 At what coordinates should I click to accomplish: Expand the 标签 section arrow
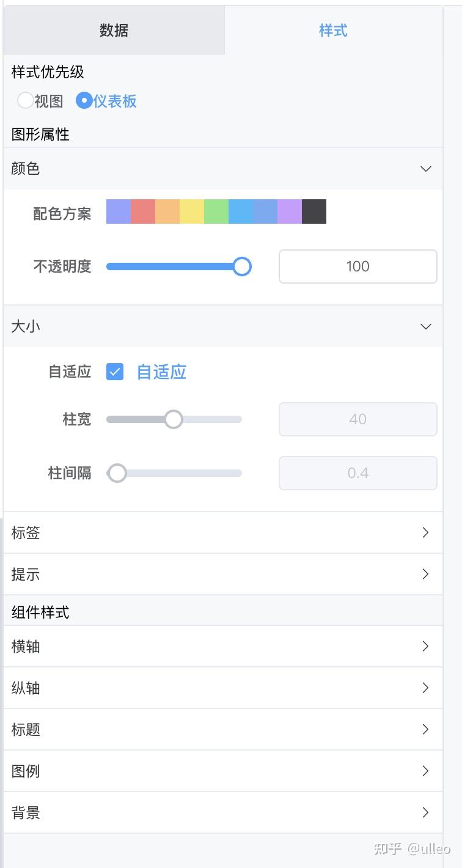pyautogui.click(x=426, y=532)
